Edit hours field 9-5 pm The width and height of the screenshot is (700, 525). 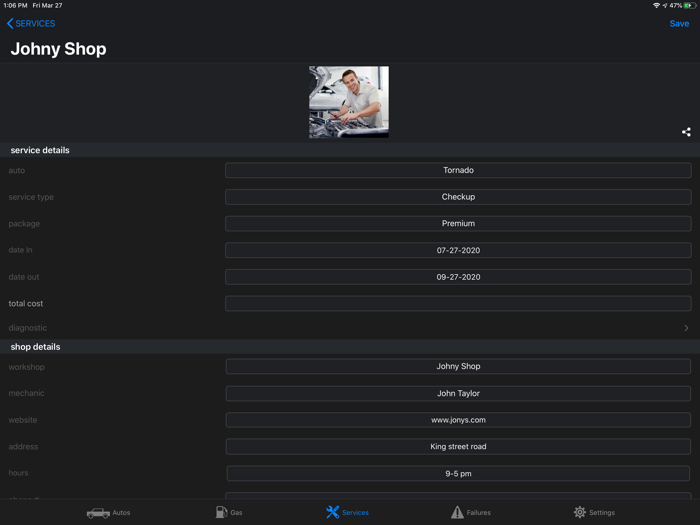tap(458, 473)
